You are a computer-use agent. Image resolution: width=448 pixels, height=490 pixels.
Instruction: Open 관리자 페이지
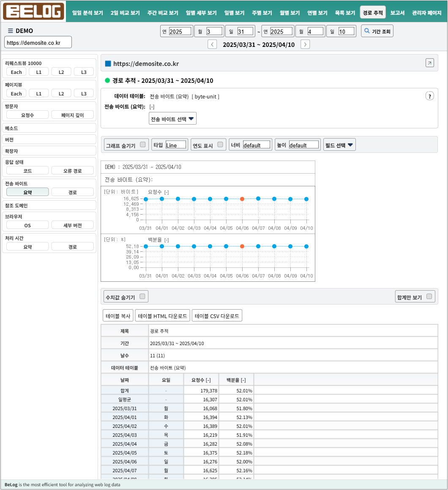coord(427,13)
